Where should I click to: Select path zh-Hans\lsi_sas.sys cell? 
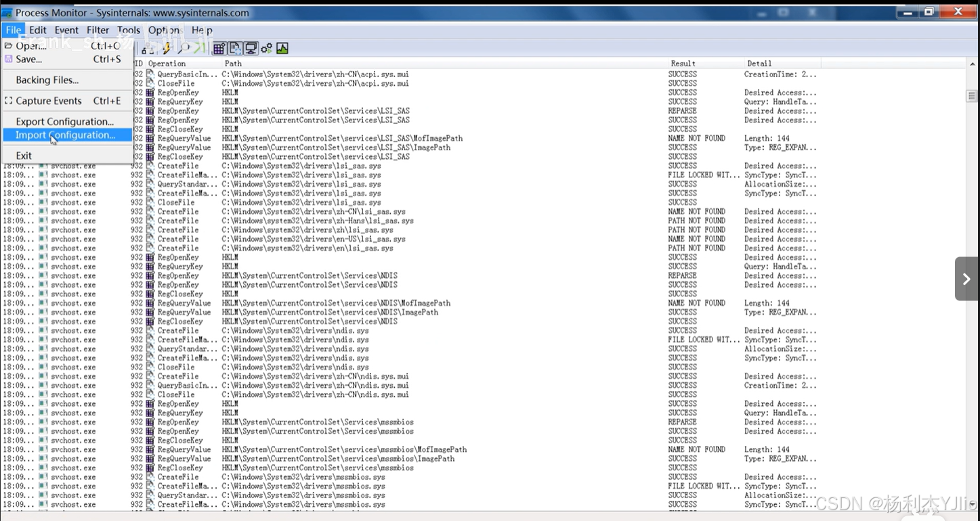(x=318, y=221)
